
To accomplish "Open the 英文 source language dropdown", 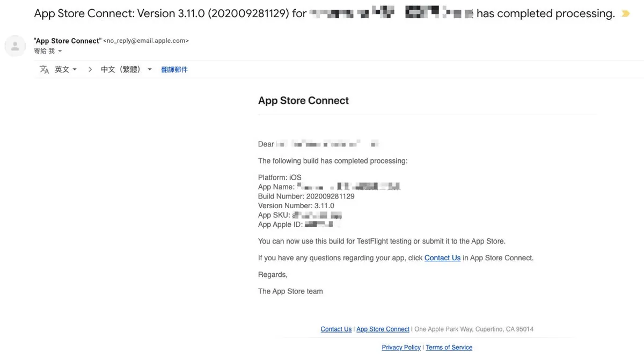I will 66,70.
